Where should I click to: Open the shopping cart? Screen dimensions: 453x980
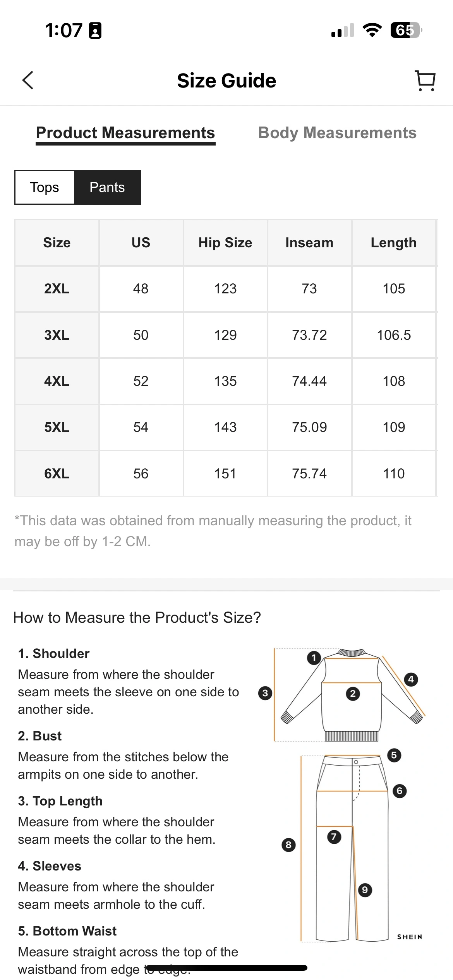tap(425, 81)
